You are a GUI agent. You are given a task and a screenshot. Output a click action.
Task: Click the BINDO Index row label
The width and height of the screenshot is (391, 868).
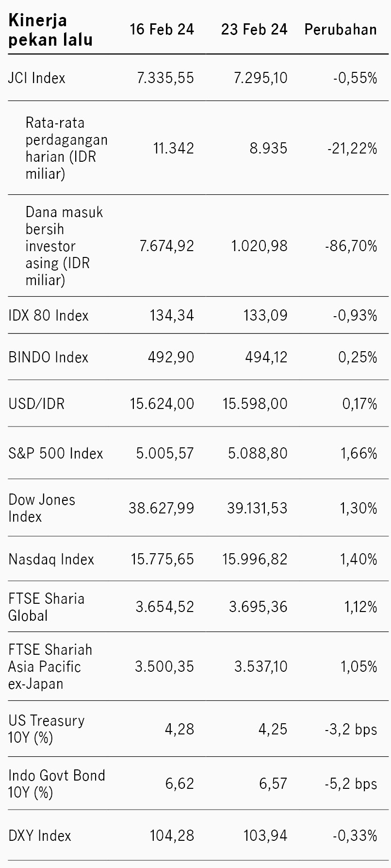(49, 357)
